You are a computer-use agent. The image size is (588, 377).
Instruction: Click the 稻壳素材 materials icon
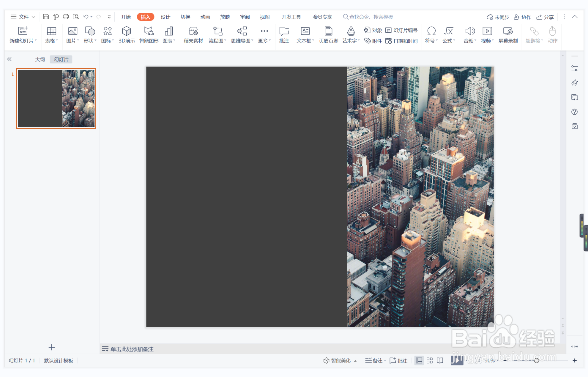(193, 35)
